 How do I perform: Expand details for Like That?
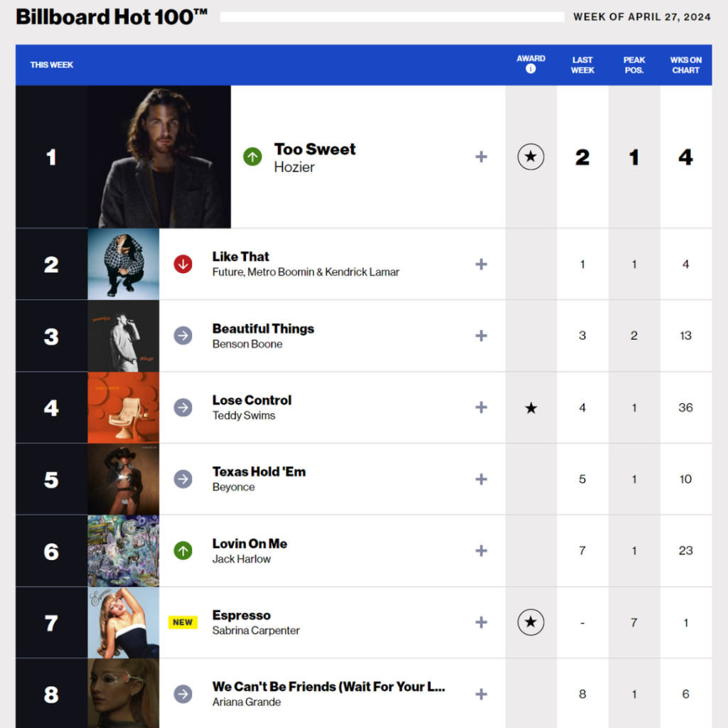481,264
